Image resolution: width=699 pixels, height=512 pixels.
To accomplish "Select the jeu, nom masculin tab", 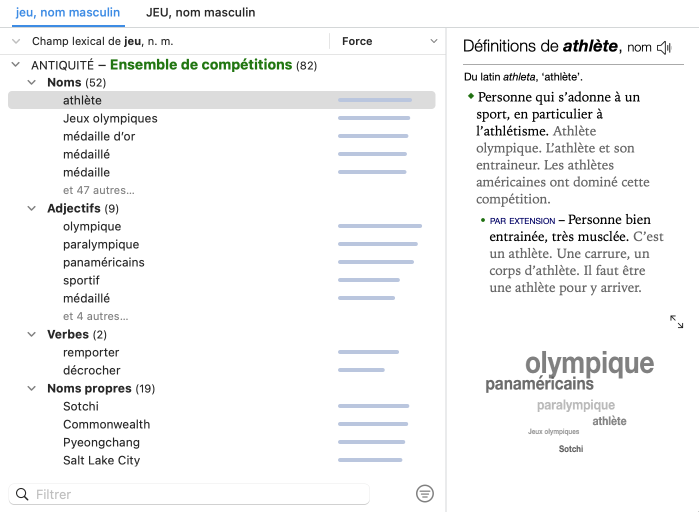I will (68, 13).
